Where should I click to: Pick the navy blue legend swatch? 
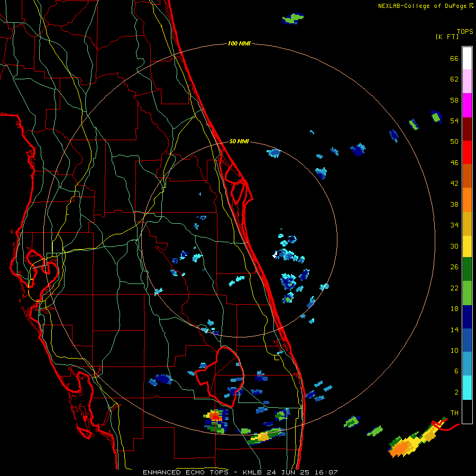click(467, 317)
